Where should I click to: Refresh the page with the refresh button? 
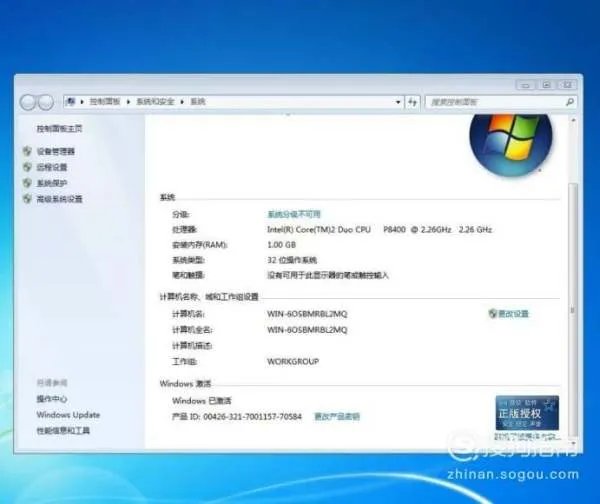coord(412,102)
